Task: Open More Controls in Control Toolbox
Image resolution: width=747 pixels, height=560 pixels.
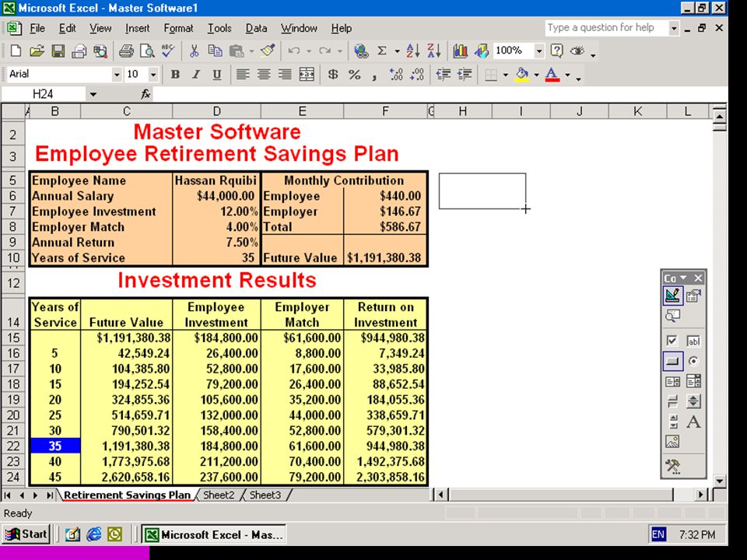Action: tap(672, 466)
